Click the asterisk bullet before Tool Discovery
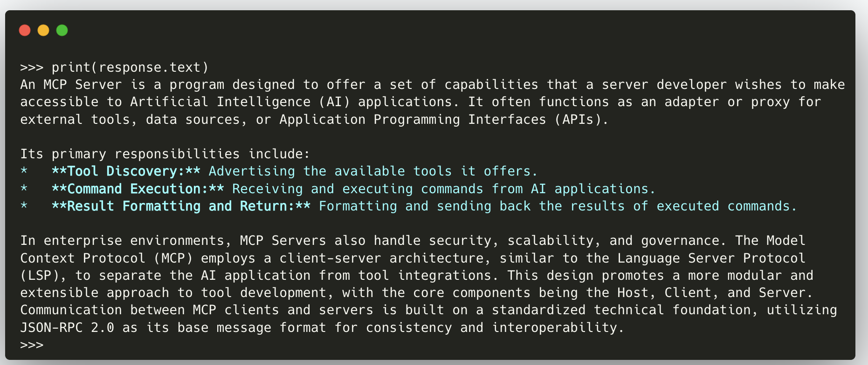Image resolution: width=868 pixels, height=365 pixels. 24,171
